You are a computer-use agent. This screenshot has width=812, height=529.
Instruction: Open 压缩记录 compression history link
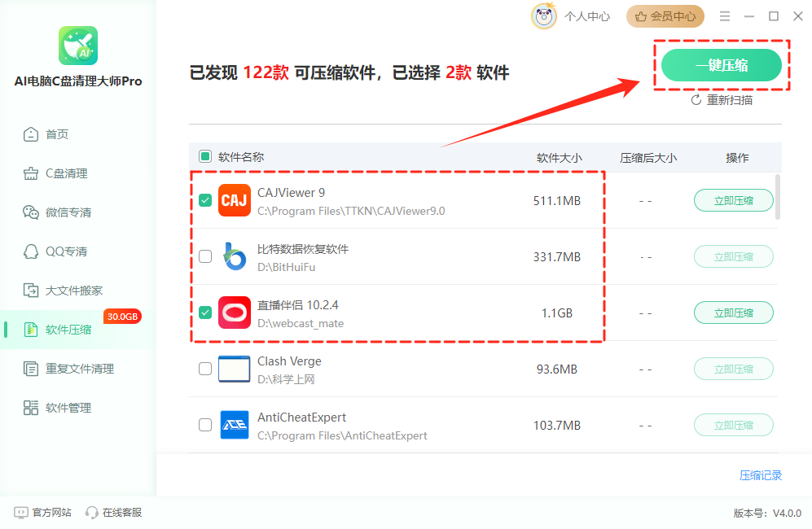761,475
